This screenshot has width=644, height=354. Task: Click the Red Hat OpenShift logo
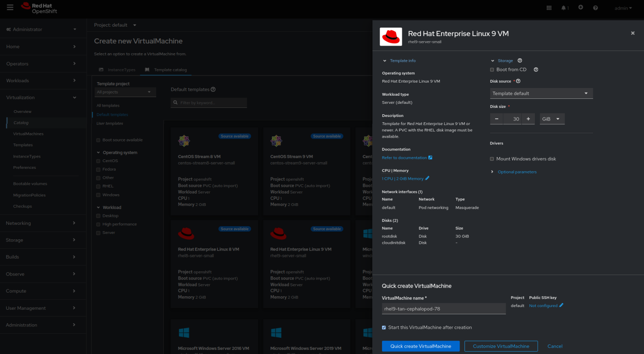click(x=39, y=8)
